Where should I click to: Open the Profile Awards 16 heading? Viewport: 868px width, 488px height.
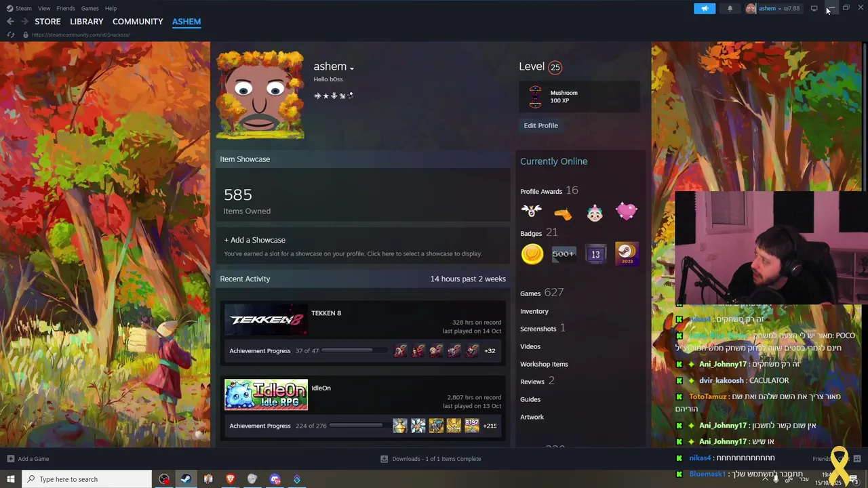click(x=549, y=190)
